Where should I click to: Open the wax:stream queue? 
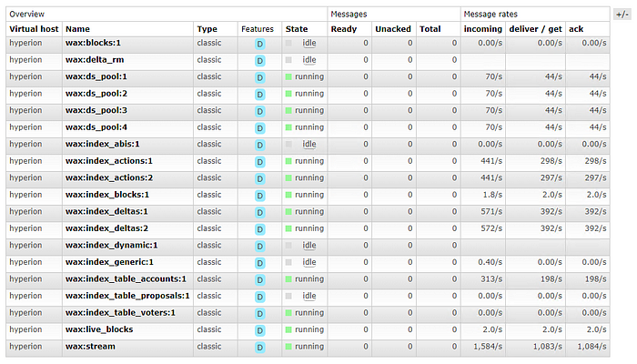pos(90,347)
